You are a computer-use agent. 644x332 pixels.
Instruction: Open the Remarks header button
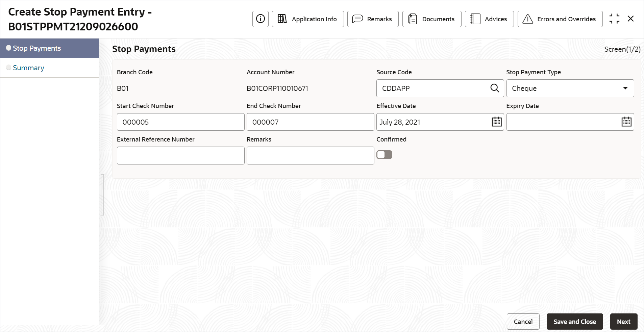pos(373,19)
